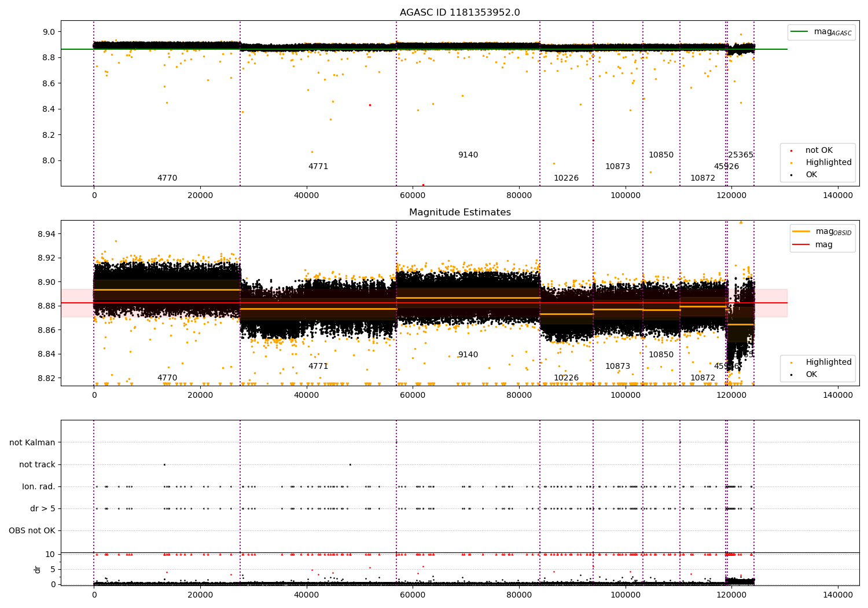
Task: Click the 8.4 y-axis tick label
Action: pos(50,109)
